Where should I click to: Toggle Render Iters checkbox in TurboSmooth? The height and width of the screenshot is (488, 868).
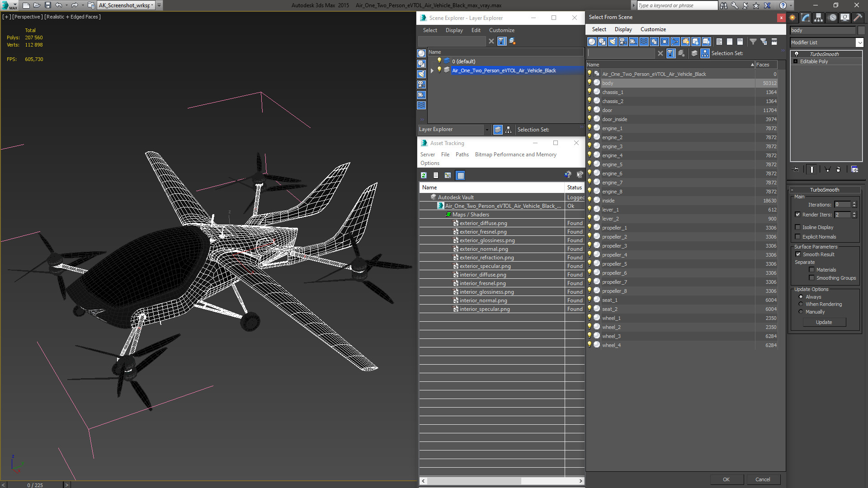798,215
